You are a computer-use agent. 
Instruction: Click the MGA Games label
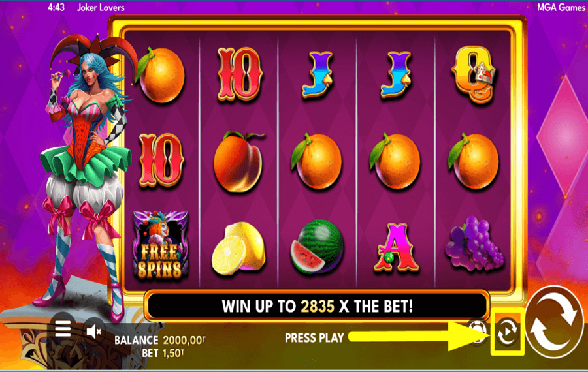[561, 7]
